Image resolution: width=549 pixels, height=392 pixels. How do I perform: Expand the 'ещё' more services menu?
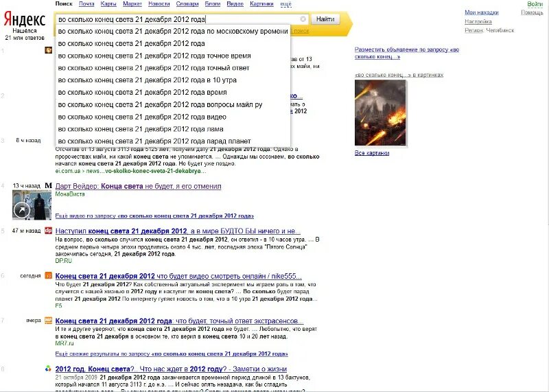coord(285,4)
